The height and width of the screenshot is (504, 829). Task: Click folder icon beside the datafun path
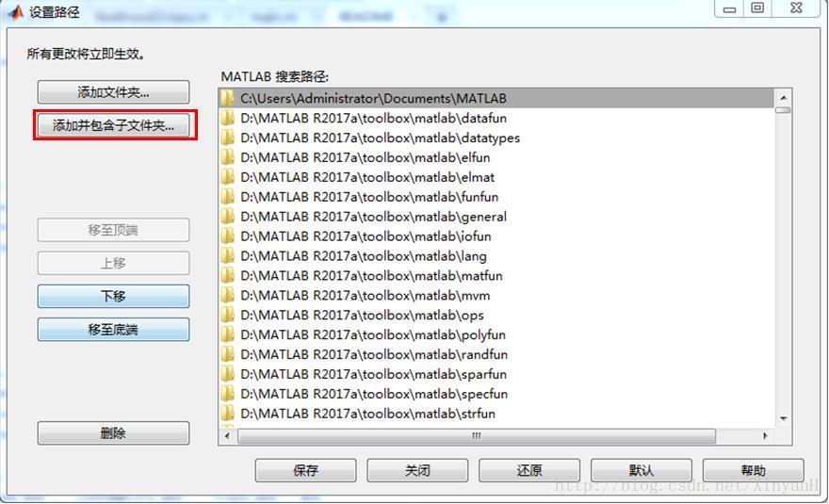click(x=228, y=118)
